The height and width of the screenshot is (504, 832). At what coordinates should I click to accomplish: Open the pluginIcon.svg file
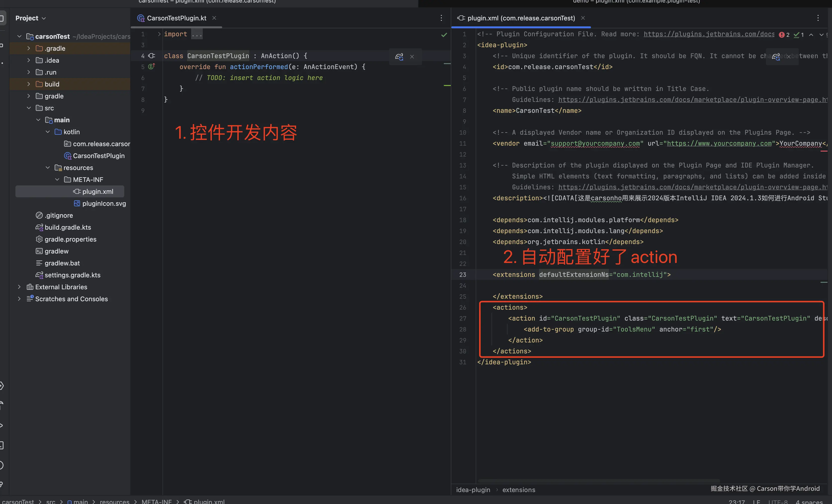(x=104, y=203)
